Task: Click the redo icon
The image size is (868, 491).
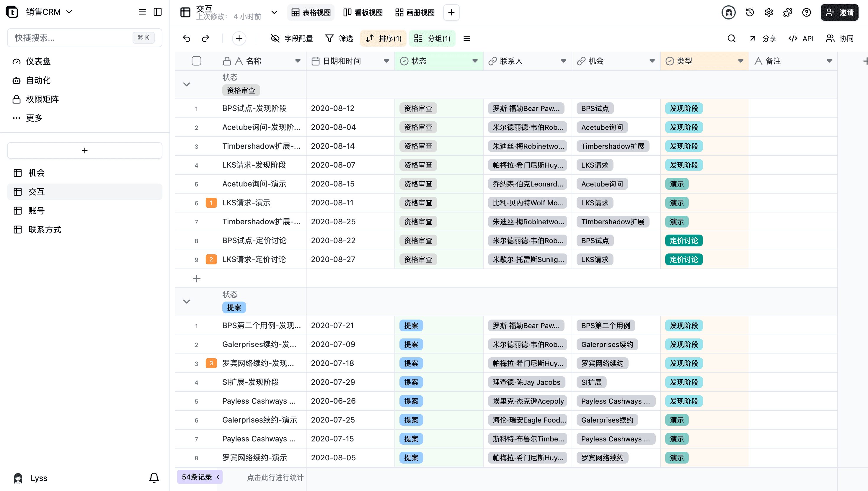Action: point(205,38)
